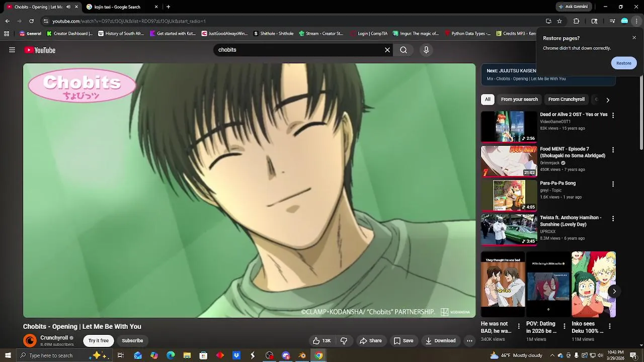Open the weather widget 46°F Mostly cloudy

tap(516, 355)
